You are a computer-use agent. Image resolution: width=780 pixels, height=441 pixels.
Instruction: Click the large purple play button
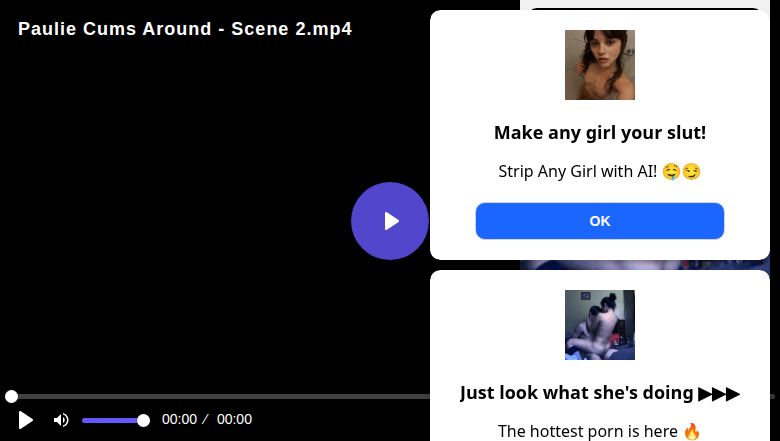click(x=390, y=221)
